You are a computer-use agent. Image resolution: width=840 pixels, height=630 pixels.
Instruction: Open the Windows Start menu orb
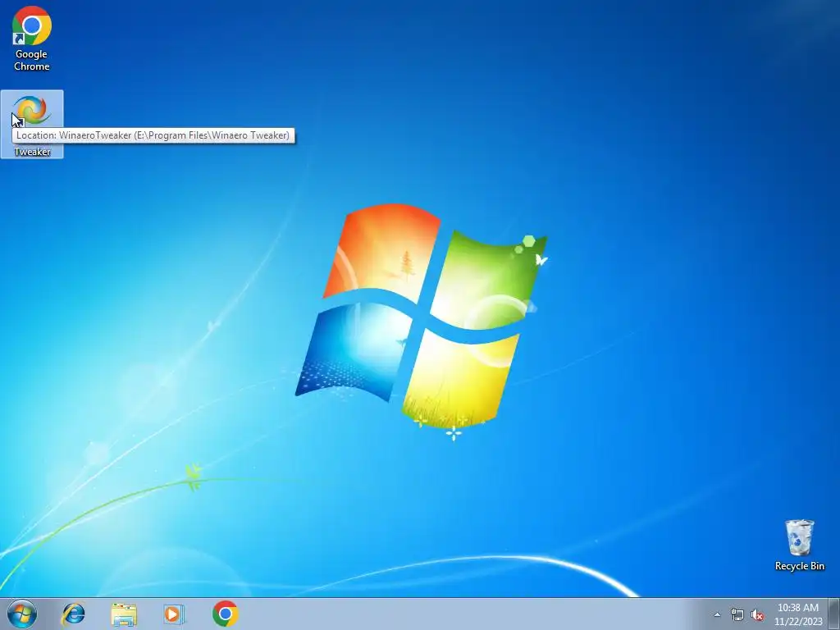22,614
